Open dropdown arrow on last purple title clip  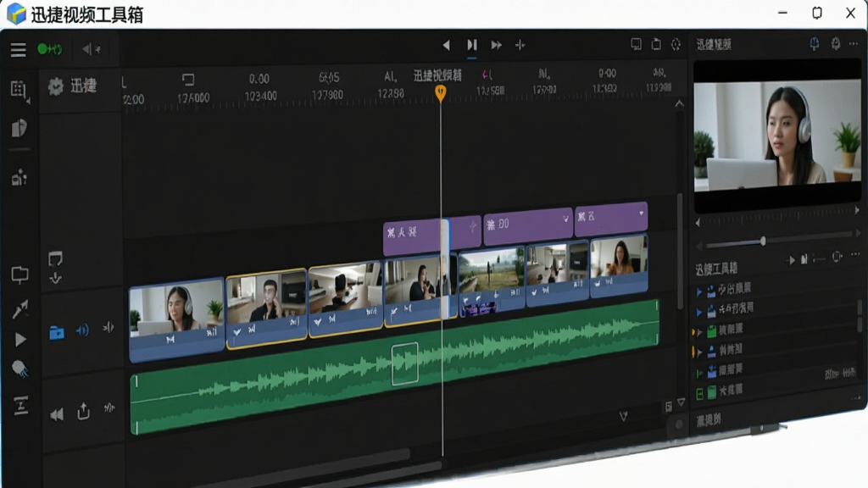(x=641, y=213)
